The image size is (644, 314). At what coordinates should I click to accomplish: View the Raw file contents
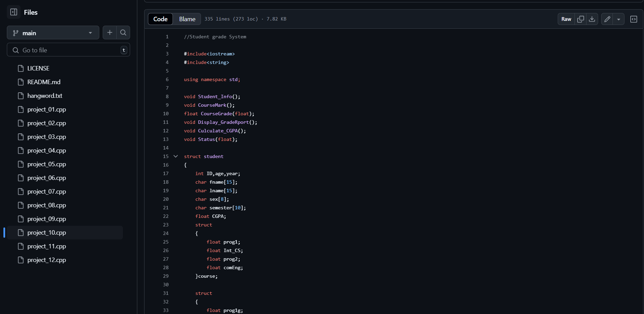click(x=566, y=19)
